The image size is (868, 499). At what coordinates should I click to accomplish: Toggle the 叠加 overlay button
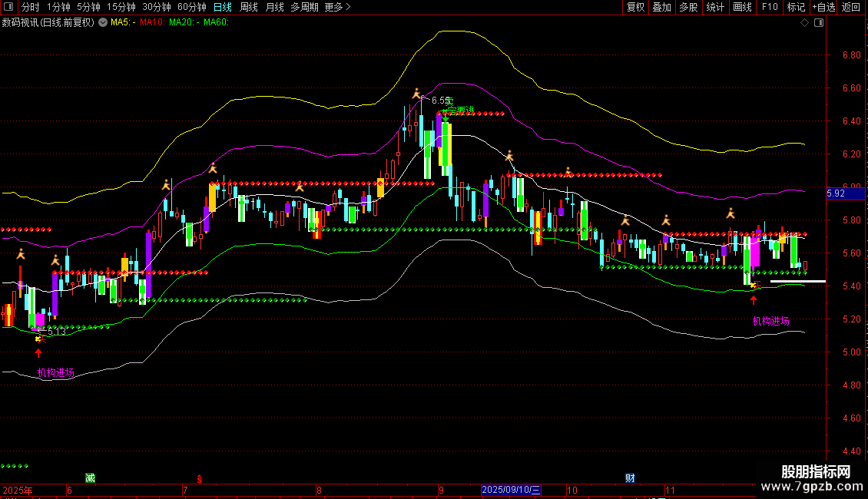pos(661,7)
